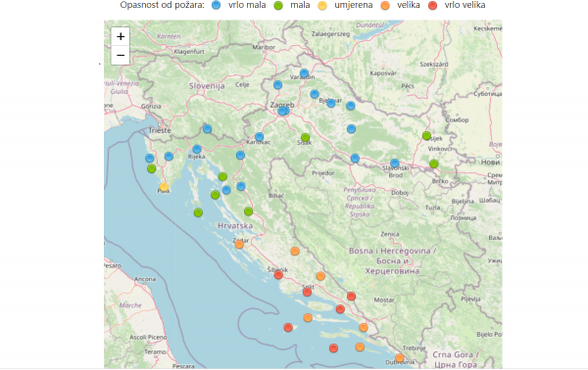
Task: Click the red 'vrlo velika' legend swatch
Action: (433, 5)
